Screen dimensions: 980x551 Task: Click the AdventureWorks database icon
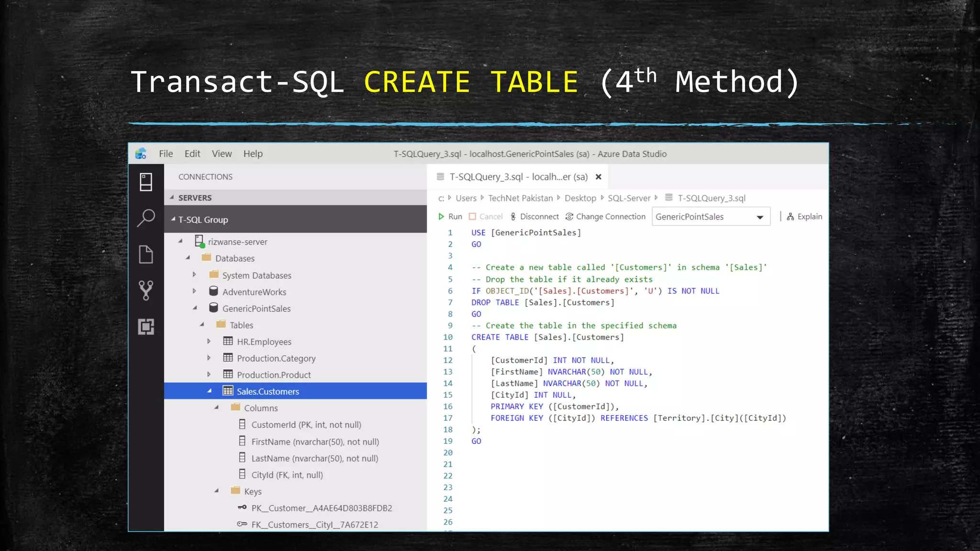coord(214,291)
